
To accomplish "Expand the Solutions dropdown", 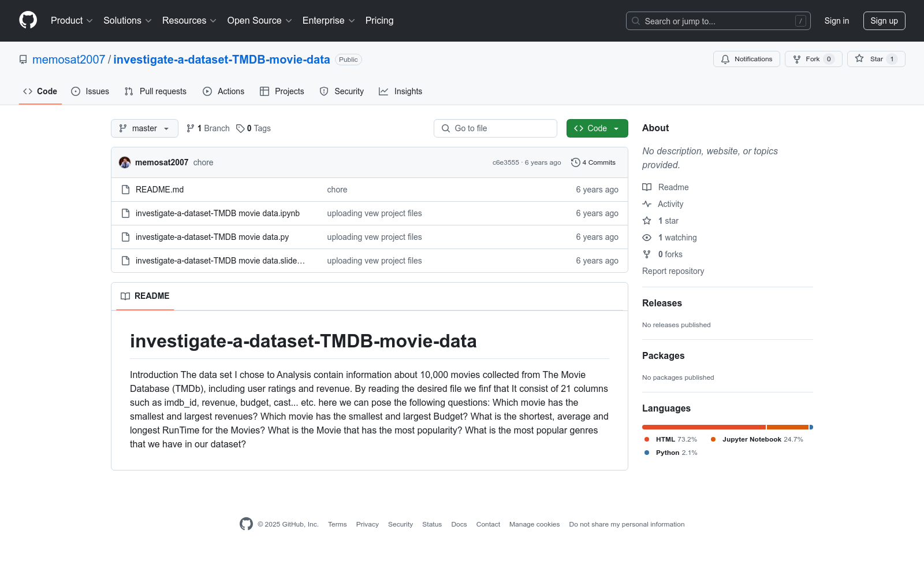I will click(128, 20).
